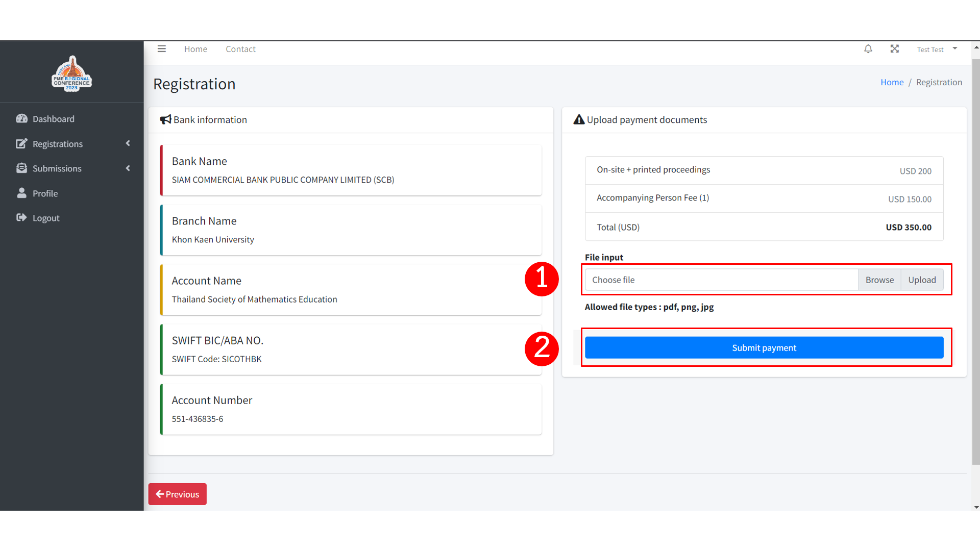Click the Choose file input field
Screen dimensions: 980x551
[721, 280]
